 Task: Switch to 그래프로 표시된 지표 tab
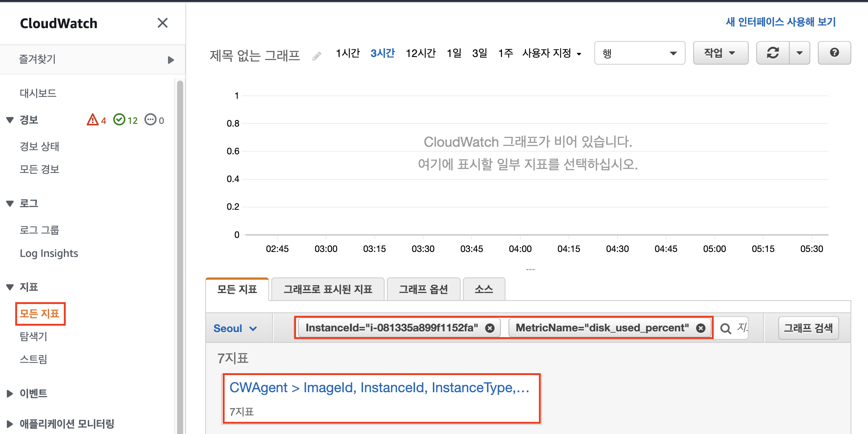(328, 289)
